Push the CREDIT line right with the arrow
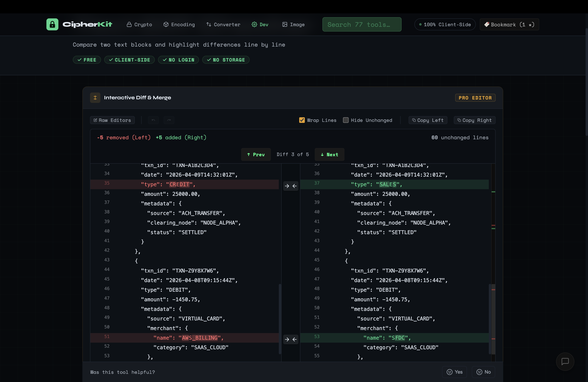Viewport: 588px width, 382px height. [x=287, y=186]
